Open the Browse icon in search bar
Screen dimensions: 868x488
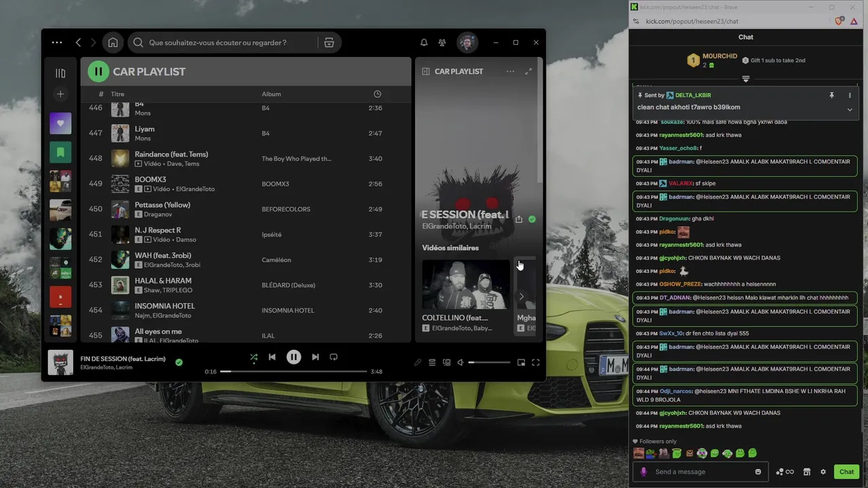[x=329, y=43]
